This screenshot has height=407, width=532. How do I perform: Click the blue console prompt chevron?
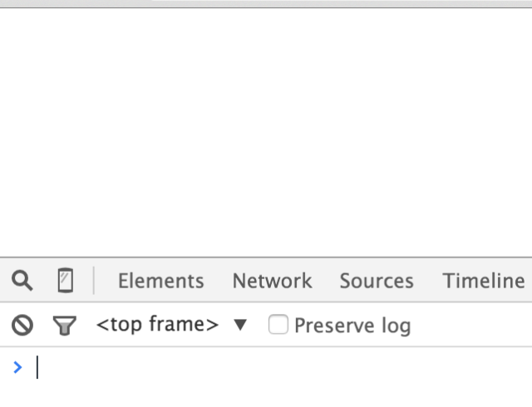pos(18,366)
